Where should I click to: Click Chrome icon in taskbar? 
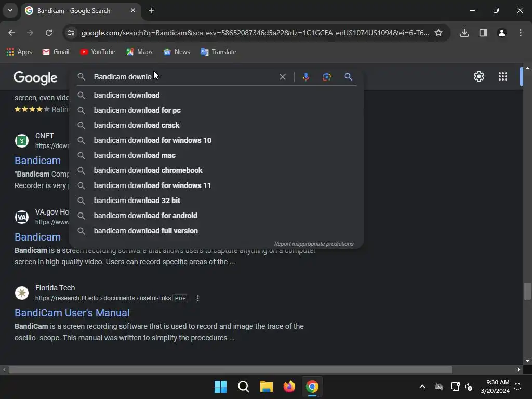(312, 387)
